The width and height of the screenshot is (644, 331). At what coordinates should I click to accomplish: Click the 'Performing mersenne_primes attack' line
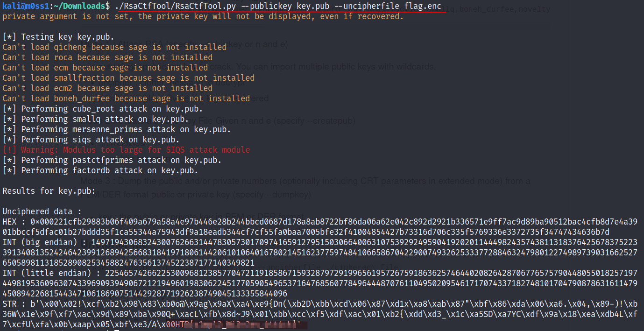[117, 129]
